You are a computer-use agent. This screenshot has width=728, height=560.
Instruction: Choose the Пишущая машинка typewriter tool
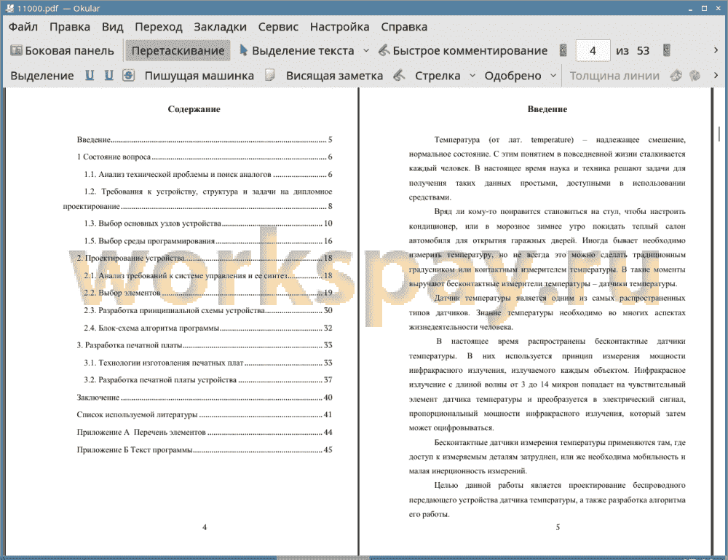tap(199, 76)
